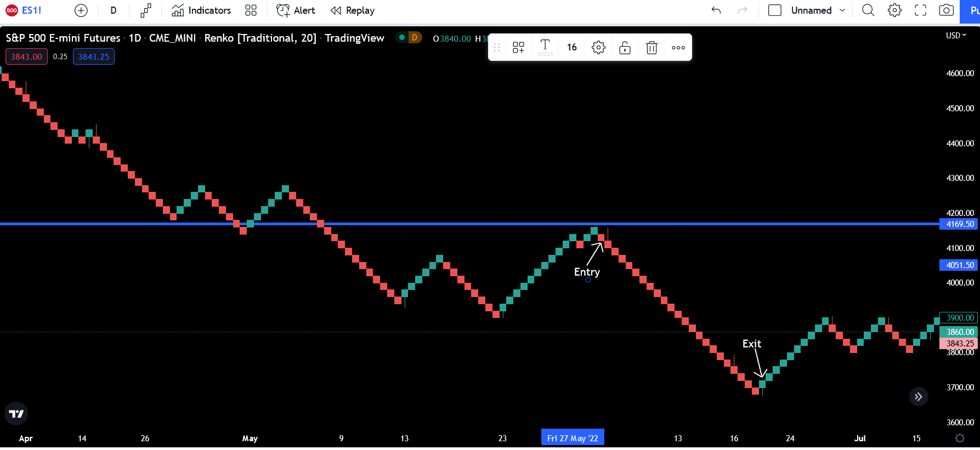Create a new Alert
This screenshot has height=450, width=980.
(296, 10)
